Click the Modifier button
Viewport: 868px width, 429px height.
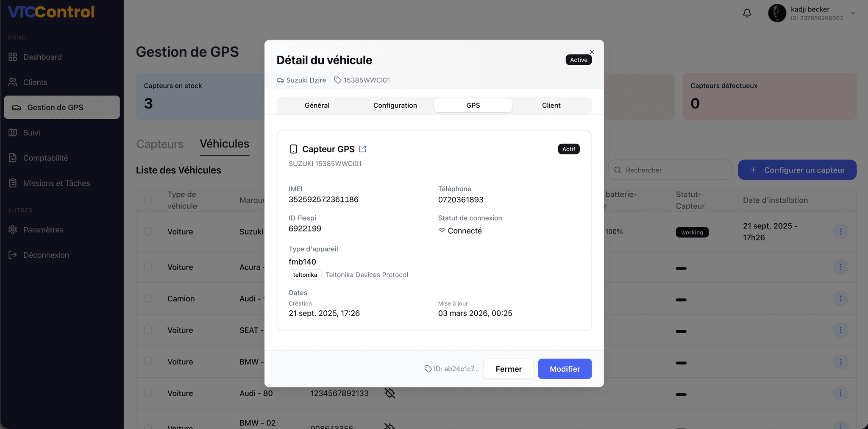click(x=565, y=369)
